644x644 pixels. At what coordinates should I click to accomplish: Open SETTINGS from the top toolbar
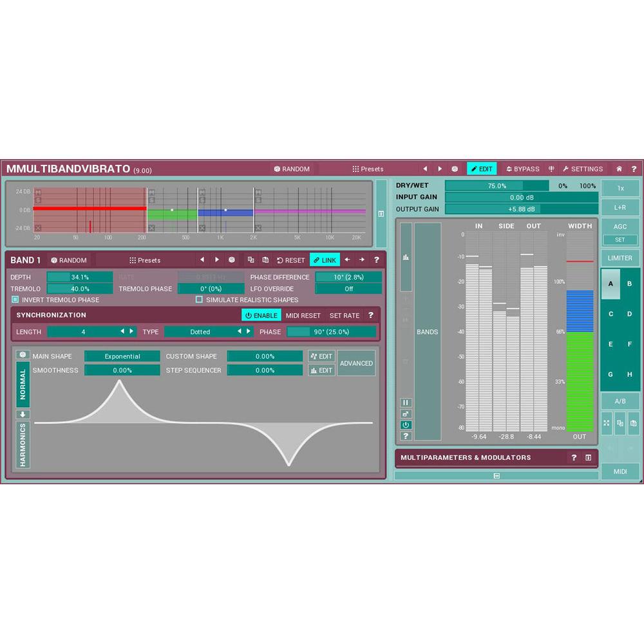point(583,169)
